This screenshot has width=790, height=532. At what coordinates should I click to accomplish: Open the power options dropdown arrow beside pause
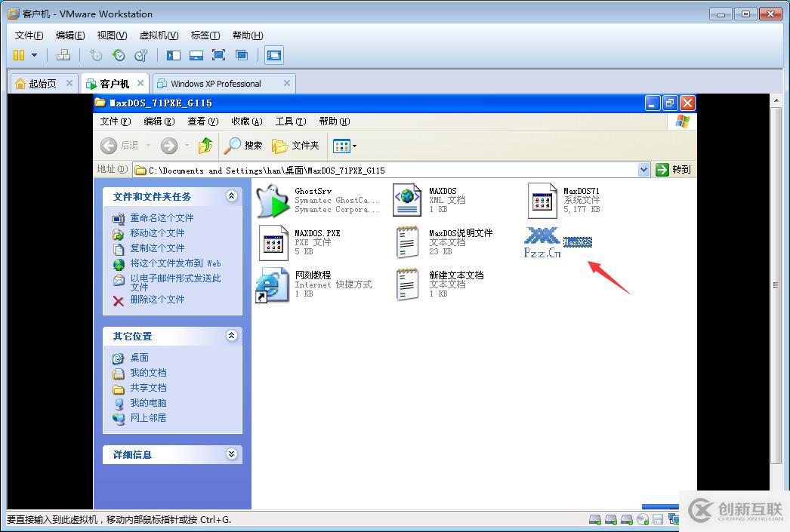[x=34, y=55]
